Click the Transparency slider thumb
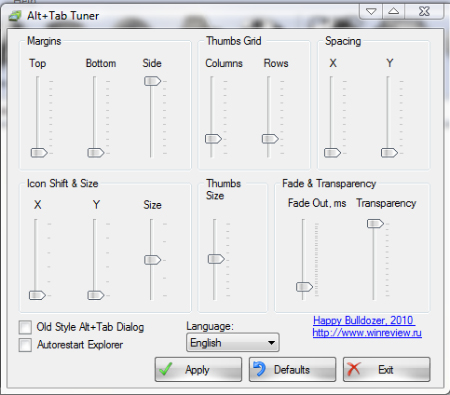This screenshot has height=395, width=450. point(375,223)
